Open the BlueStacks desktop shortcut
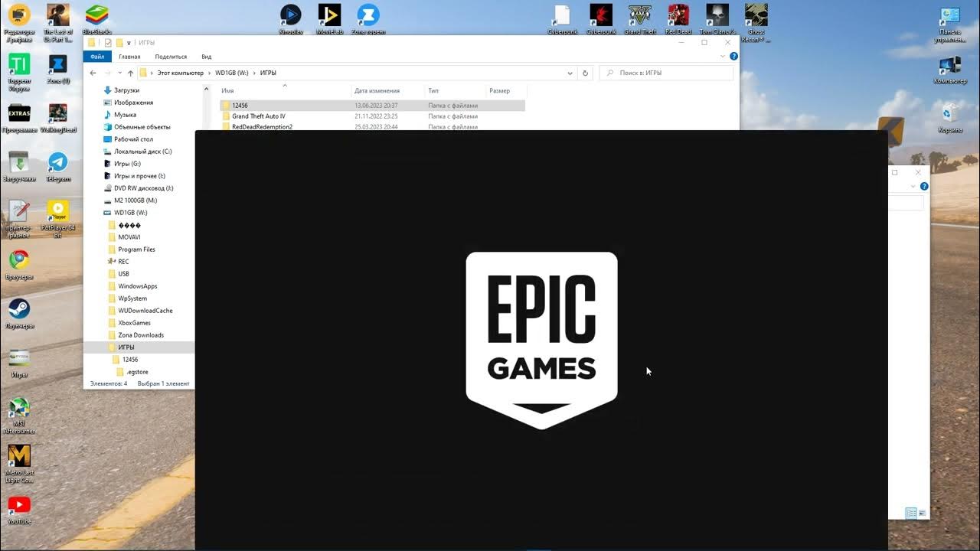 click(x=96, y=18)
